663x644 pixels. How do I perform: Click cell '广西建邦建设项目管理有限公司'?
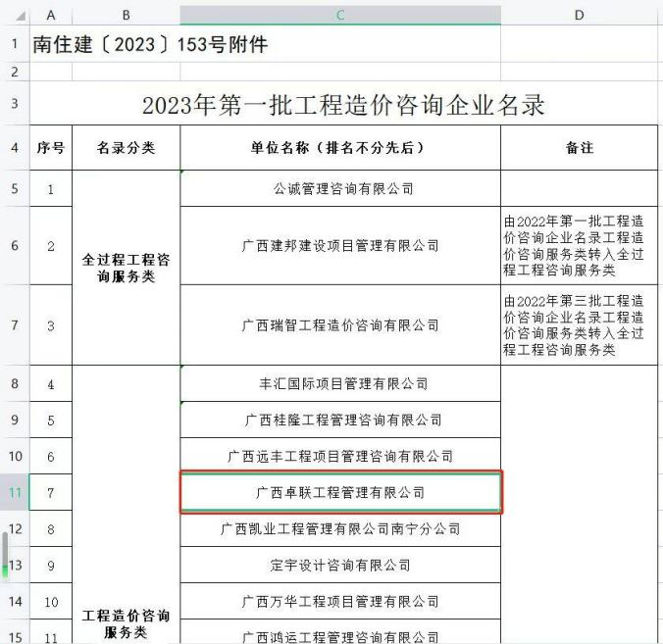(x=340, y=245)
